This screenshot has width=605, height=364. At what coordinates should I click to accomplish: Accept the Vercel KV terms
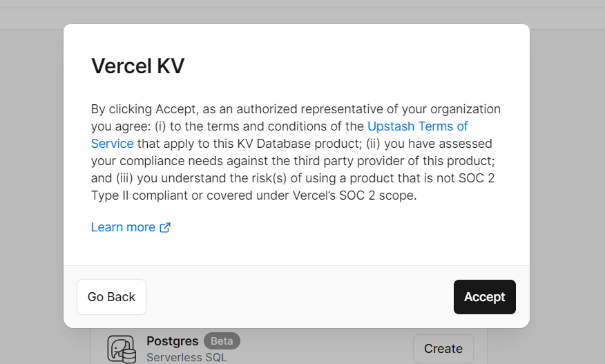485,297
